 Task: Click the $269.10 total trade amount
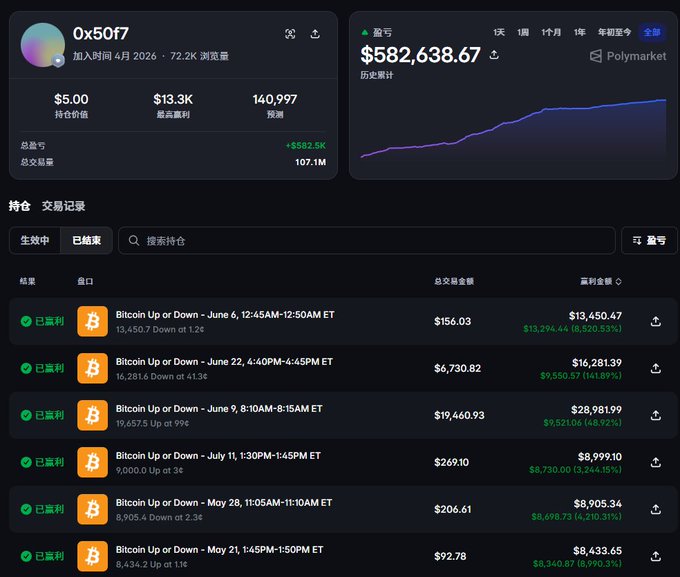pyautogui.click(x=451, y=462)
